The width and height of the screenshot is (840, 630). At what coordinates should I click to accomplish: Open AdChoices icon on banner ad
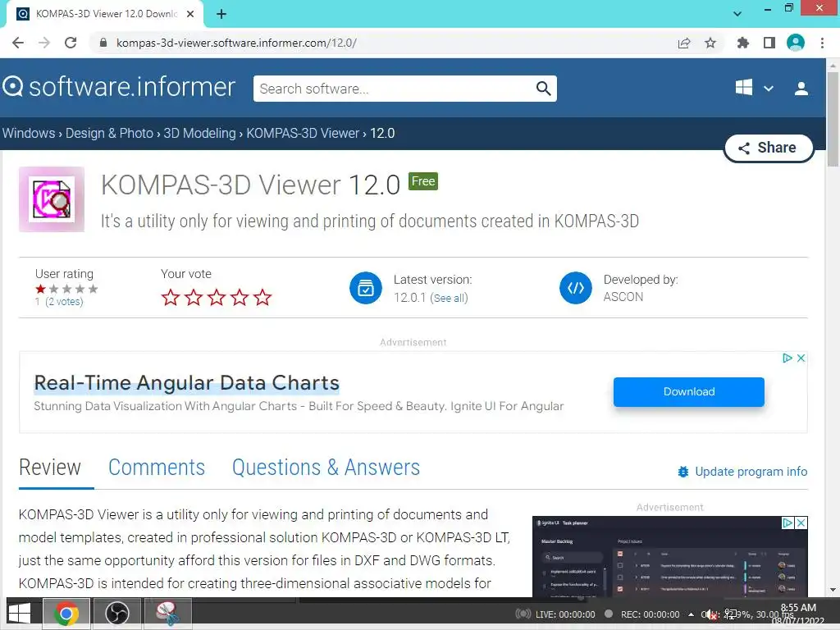pos(787,358)
